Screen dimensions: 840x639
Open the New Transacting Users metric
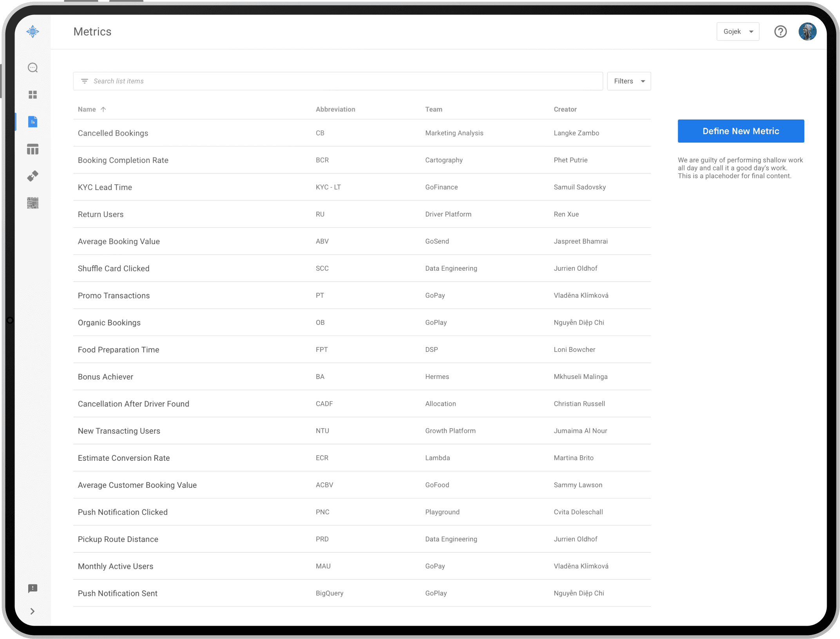[x=119, y=431]
